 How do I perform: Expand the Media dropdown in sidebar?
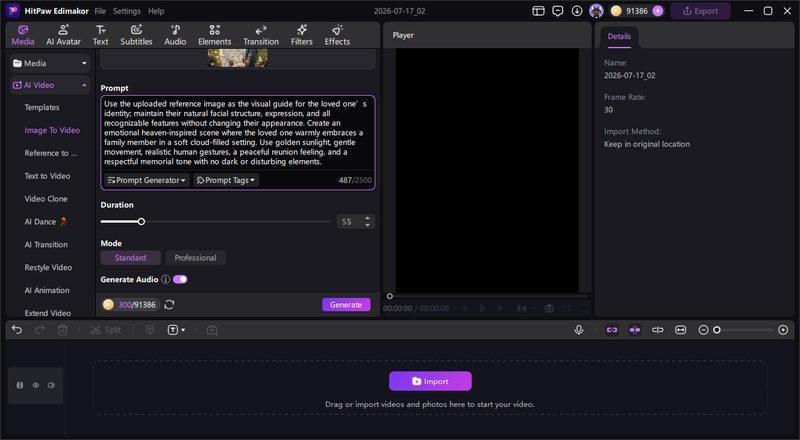(50, 63)
